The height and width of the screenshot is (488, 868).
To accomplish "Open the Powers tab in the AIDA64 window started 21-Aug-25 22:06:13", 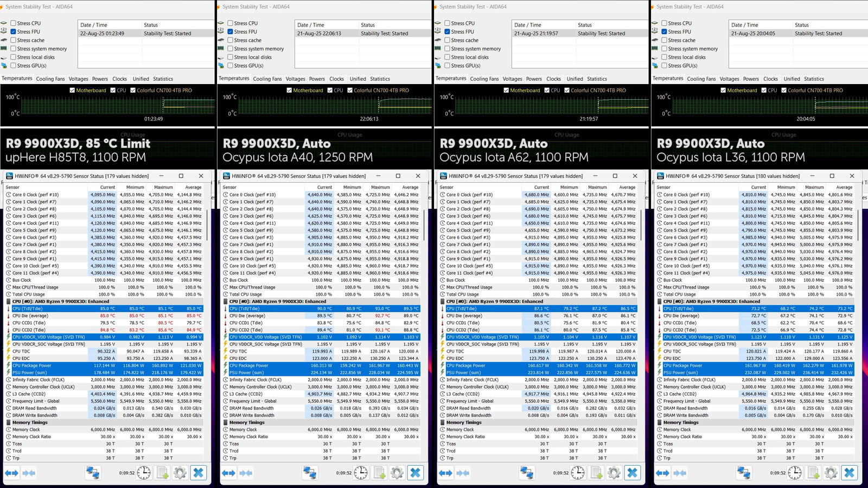I will [317, 79].
